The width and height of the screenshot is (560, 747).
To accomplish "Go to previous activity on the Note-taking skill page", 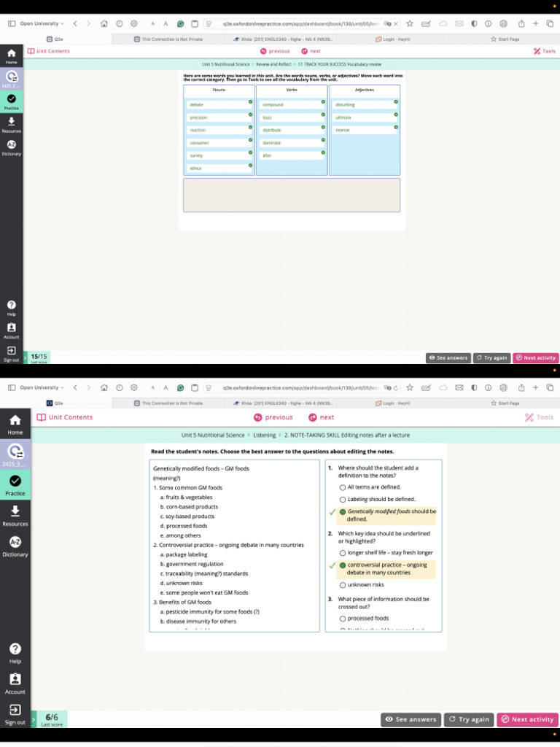I will point(273,417).
